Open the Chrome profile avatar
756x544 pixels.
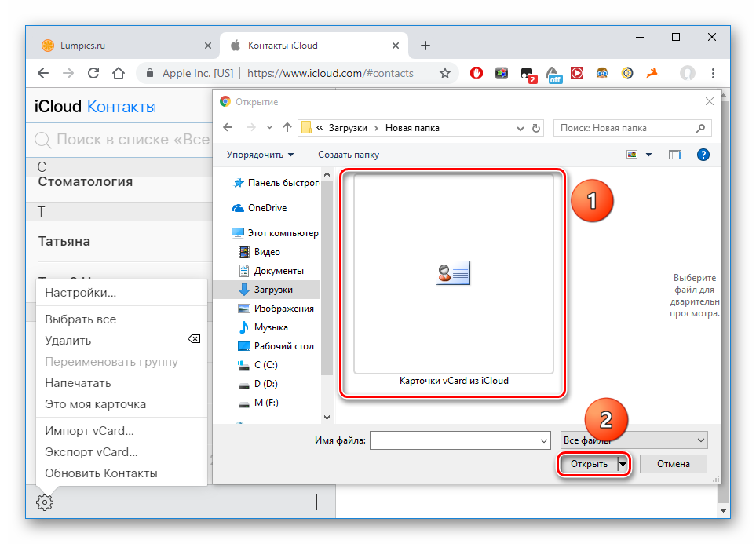coord(687,73)
